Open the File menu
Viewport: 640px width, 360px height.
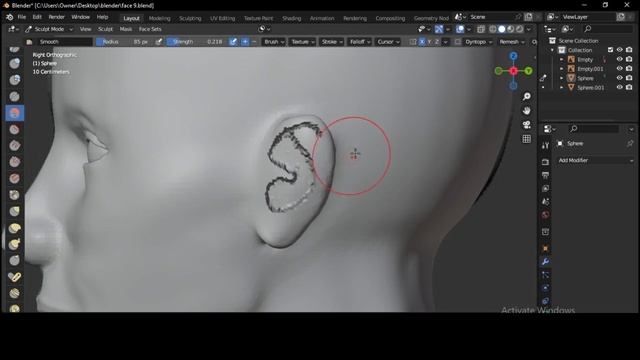coord(22,17)
